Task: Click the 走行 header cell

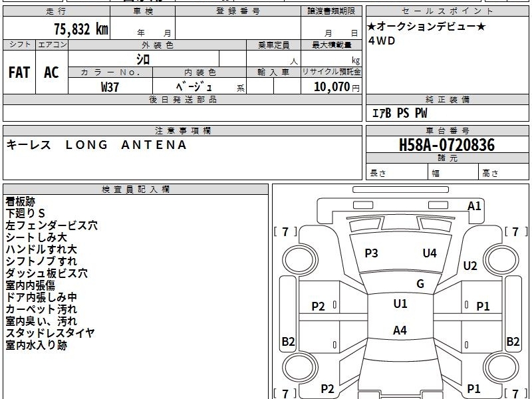Action: [x=57, y=11]
